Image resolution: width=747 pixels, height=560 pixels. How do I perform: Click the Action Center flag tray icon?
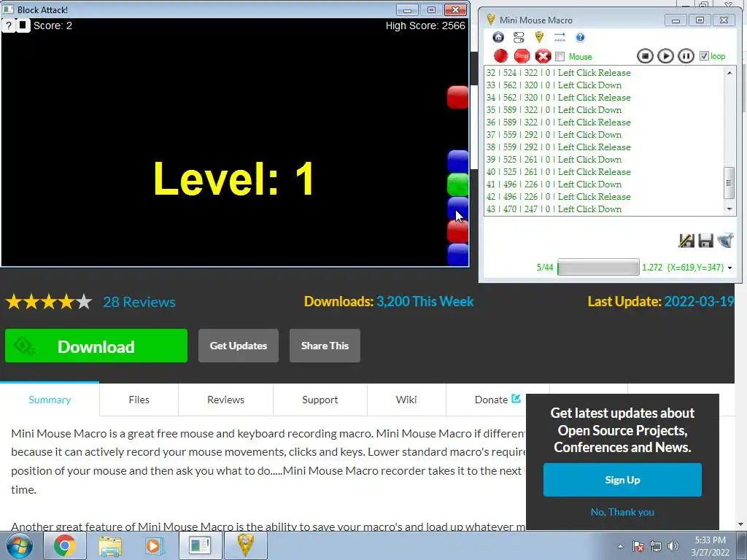pos(638,546)
